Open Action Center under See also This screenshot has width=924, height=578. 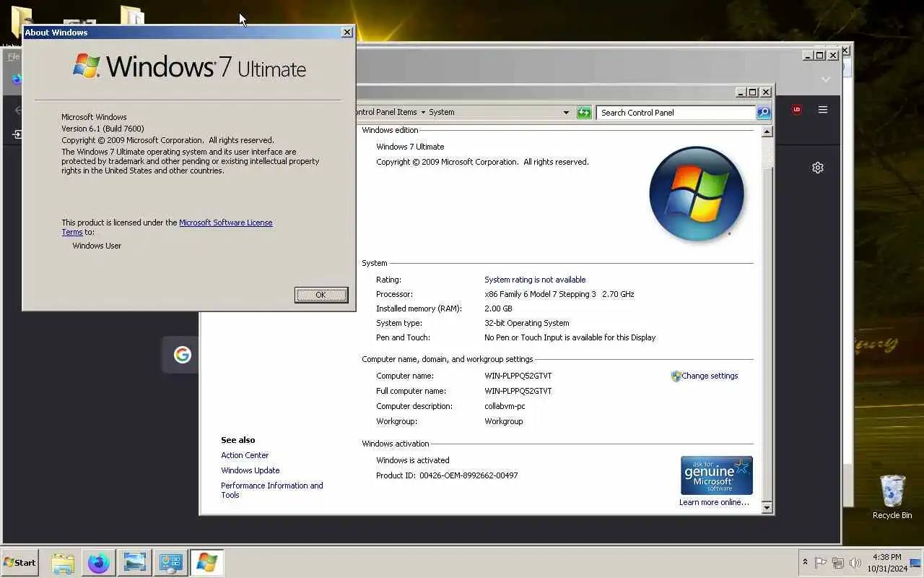[x=245, y=455]
